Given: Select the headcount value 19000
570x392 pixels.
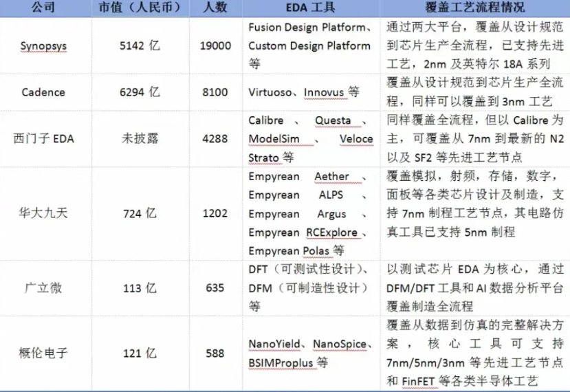Looking at the screenshot, I should [215, 46].
